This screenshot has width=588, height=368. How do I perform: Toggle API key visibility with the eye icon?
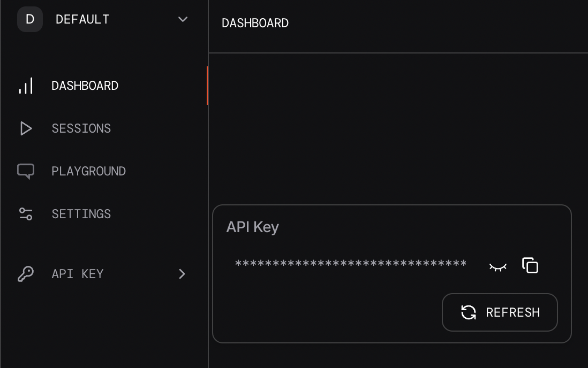497,266
